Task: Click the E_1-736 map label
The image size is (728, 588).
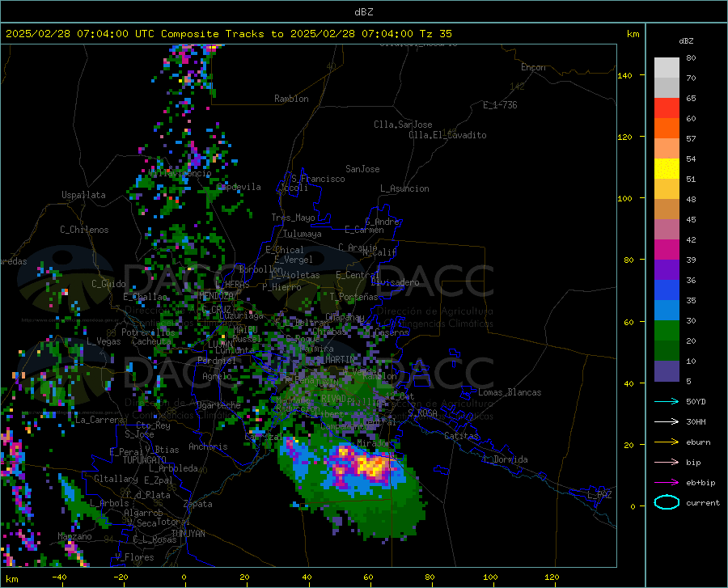Action: (500, 105)
